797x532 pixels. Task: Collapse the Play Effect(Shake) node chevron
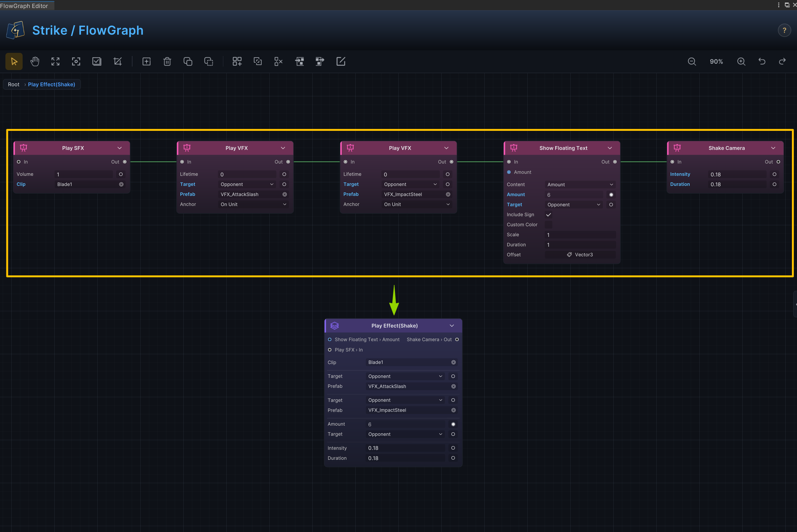pyautogui.click(x=452, y=326)
